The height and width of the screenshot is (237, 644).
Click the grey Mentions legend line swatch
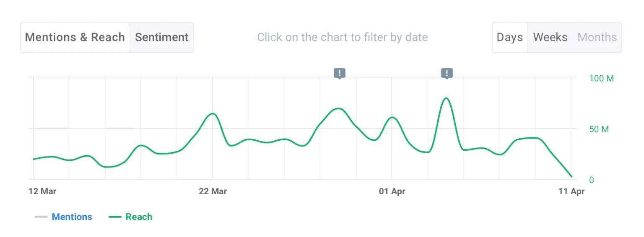tap(41, 217)
